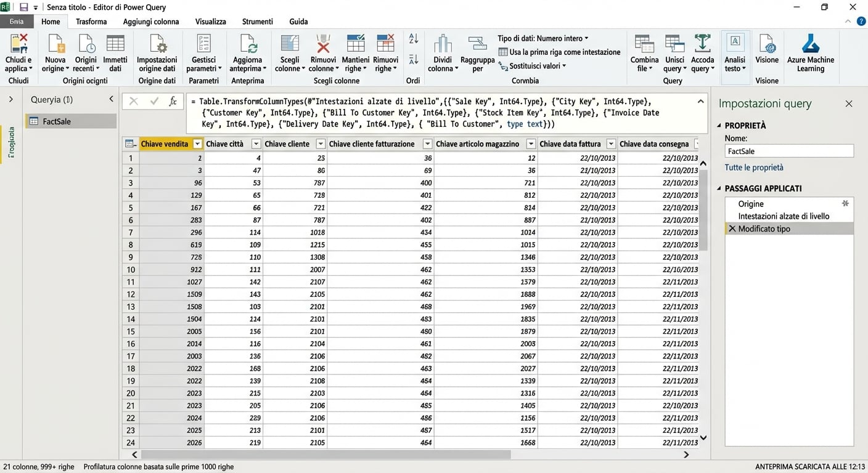The image size is (868, 473).
Task: Click the Raggruppa per icon
Action: (478, 44)
